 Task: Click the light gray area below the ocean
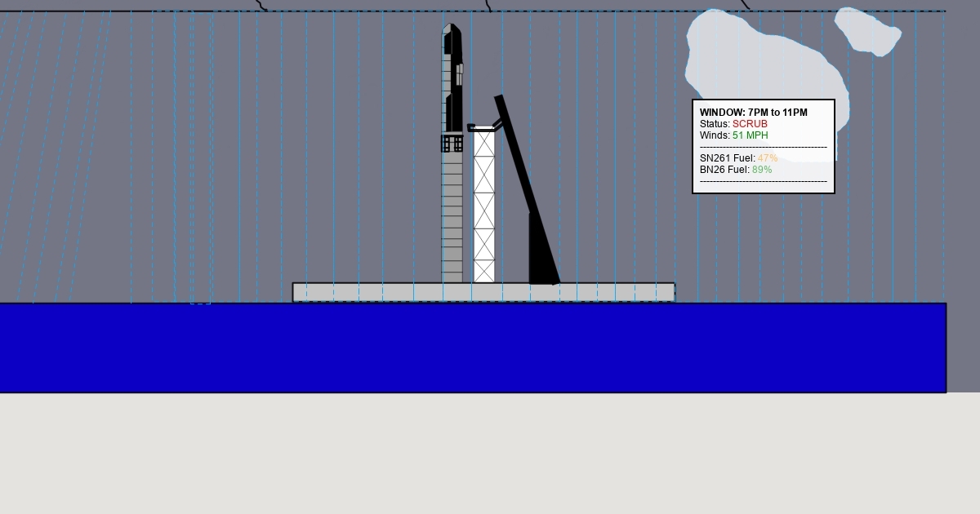click(490, 454)
